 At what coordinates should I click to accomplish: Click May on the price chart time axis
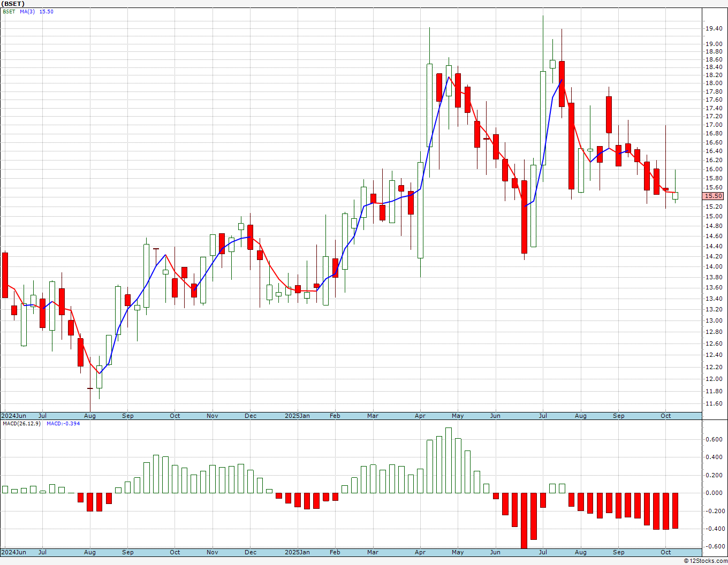(x=458, y=416)
